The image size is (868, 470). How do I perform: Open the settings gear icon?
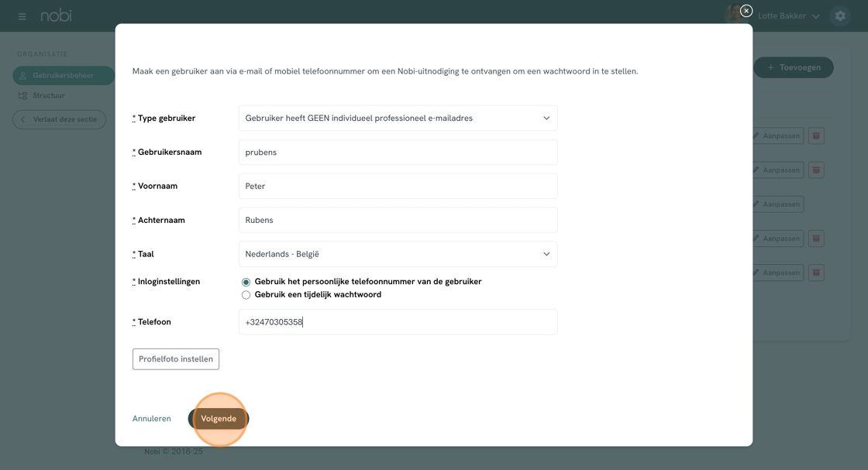[x=840, y=16]
